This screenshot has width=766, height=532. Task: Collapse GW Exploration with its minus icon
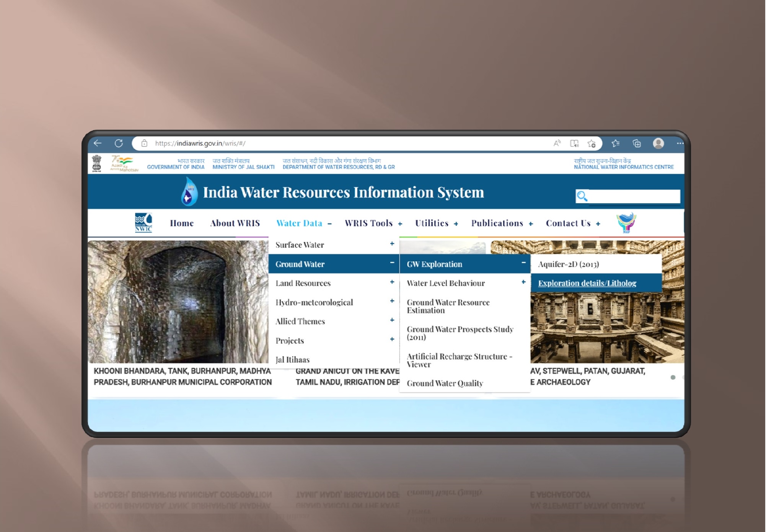[523, 263]
